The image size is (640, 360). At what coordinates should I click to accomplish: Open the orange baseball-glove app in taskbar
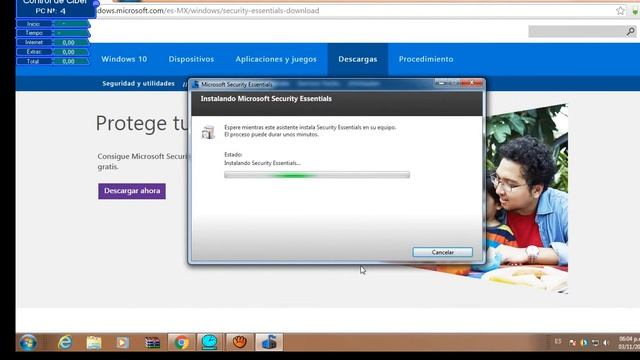pyautogui.click(x=240, y=342)
